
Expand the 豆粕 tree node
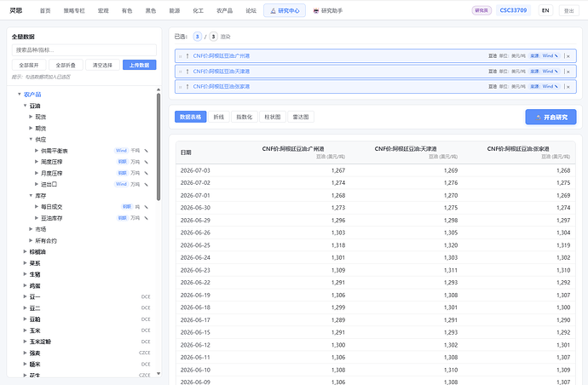[x=25, y=319]
